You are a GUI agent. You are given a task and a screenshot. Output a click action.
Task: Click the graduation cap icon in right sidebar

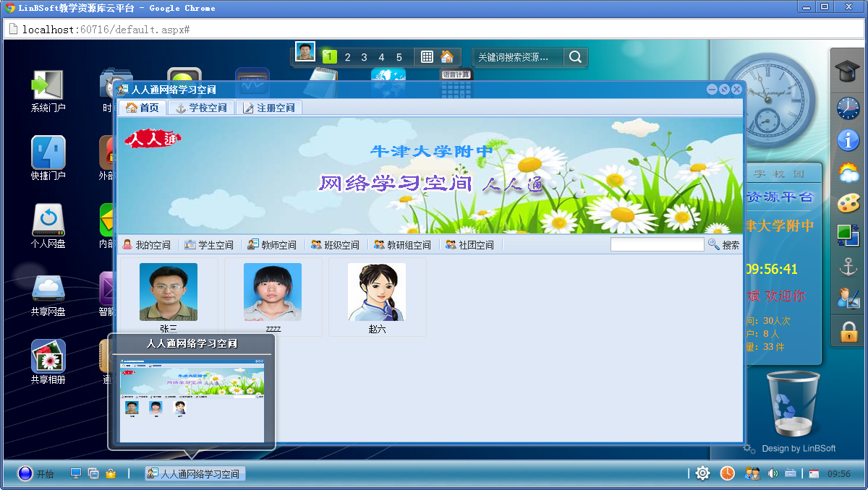click(x=848, y=72)
